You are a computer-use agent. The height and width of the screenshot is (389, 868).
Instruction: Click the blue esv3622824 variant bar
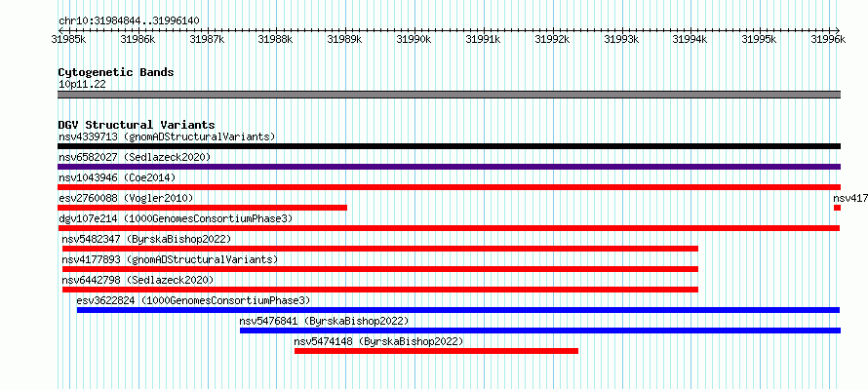[458, 310]
